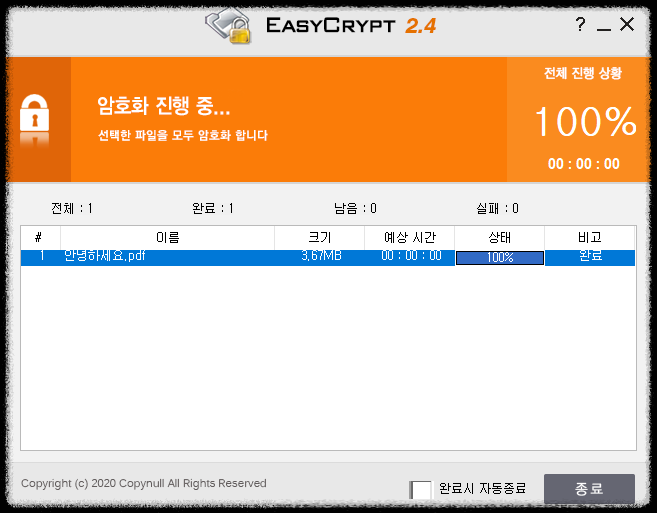Click the 이름 column header
Screen dimensions: 657x513
[x=168, y=238]
